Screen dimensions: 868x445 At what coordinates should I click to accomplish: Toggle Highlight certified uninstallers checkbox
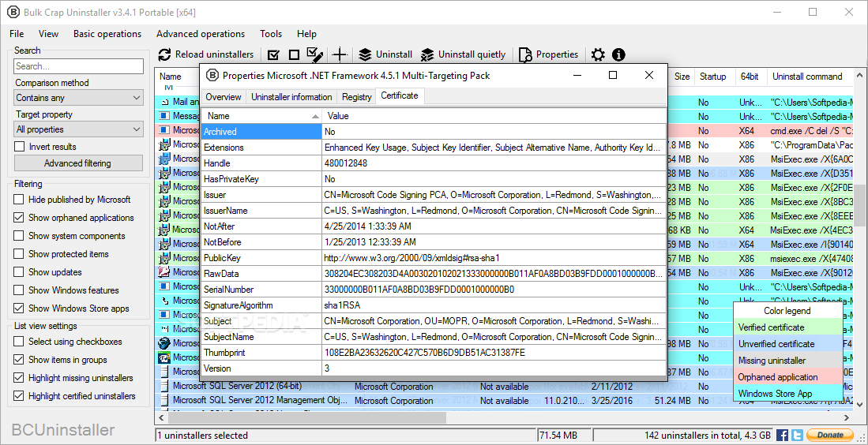[x=19, y=396]
